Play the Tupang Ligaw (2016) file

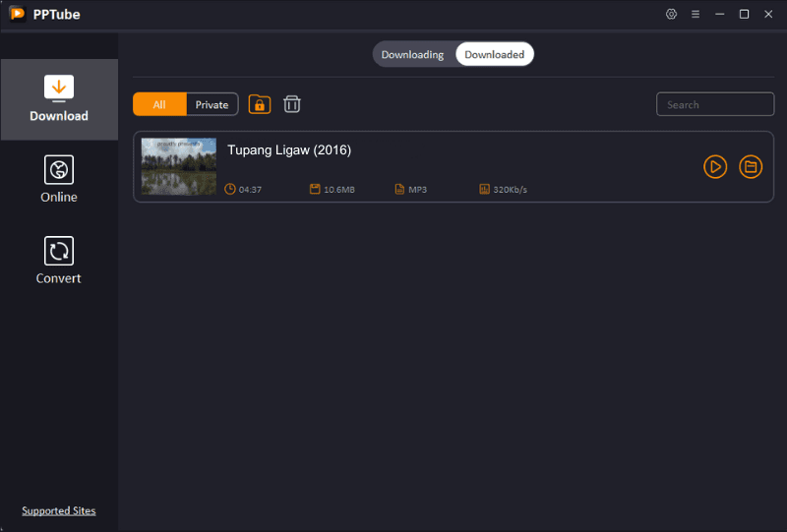click(x=715, y=167)
